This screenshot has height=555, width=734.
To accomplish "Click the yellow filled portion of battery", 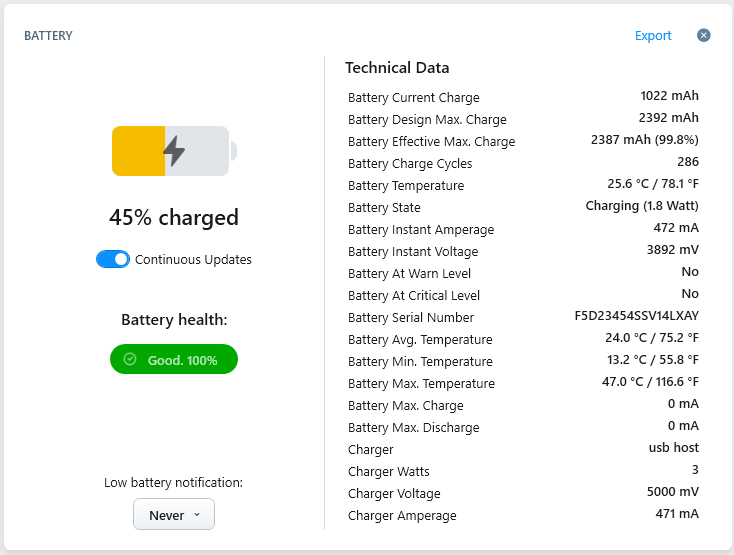I will coord(139,151).
